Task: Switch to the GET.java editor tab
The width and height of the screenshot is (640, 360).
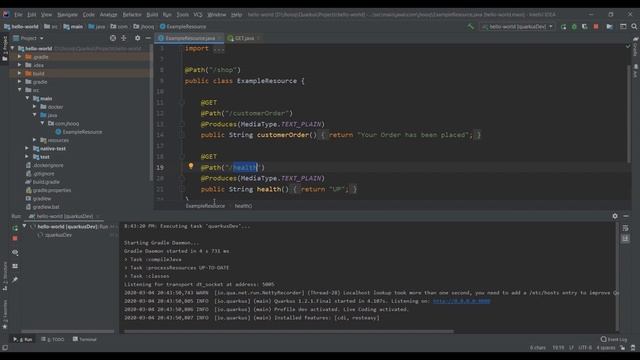Action: 244,38
